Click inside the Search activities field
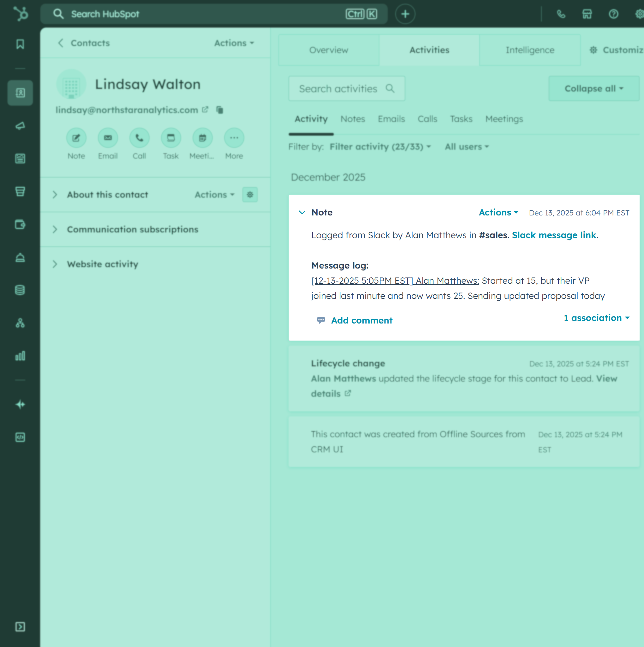The height and width of the screenshot is (647, 644). click(338, 88)
